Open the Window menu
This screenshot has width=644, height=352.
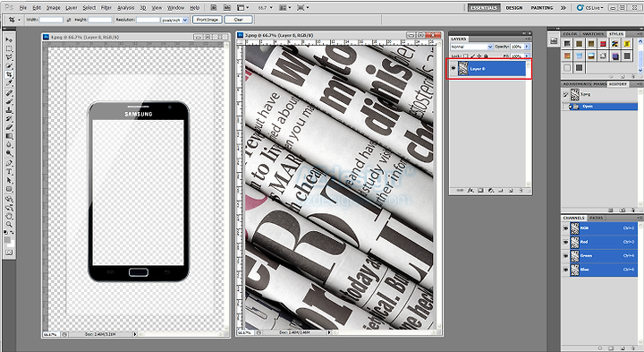pyautogui.click(x=176, y=8)
